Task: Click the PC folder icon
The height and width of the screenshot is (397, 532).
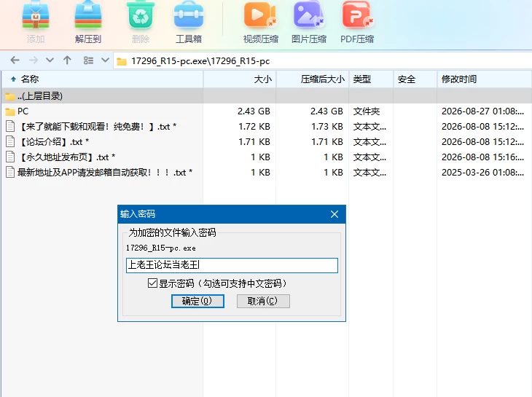Action: 10,111
